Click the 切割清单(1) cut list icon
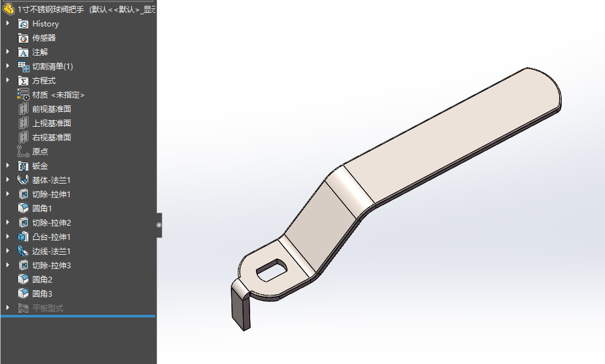Screen dimensions: 605x364 [x=23, y=67]
